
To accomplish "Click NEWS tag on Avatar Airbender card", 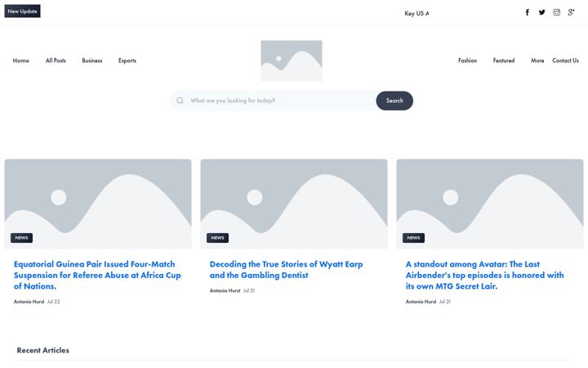I will tap(413, 238).
